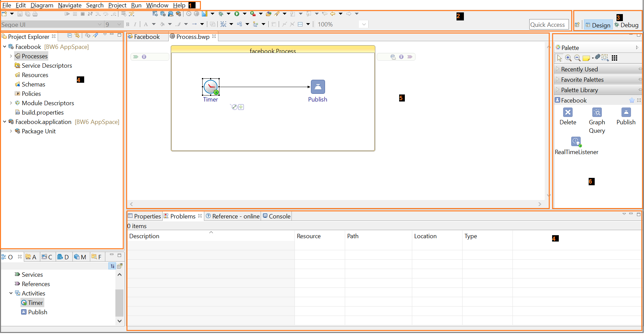The height and width of the screenshot is (334, 644).
Task: Open the Project menu
Action: pyautogui.click(x=117, y=5)
